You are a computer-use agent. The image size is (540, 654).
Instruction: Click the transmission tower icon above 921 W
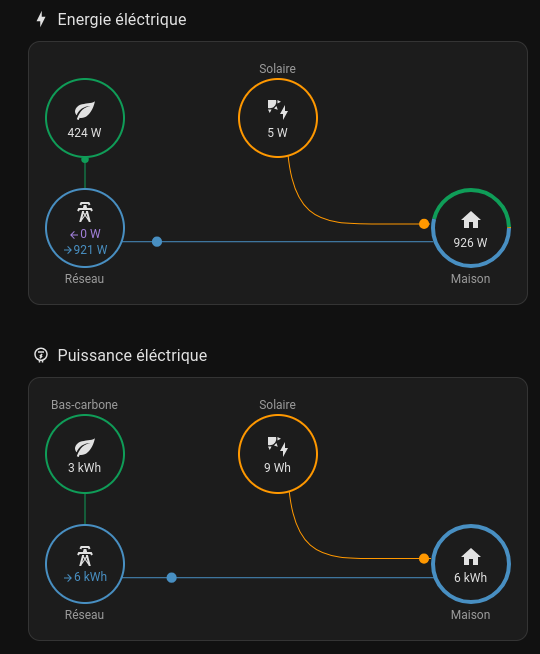(x=85, y=212)
